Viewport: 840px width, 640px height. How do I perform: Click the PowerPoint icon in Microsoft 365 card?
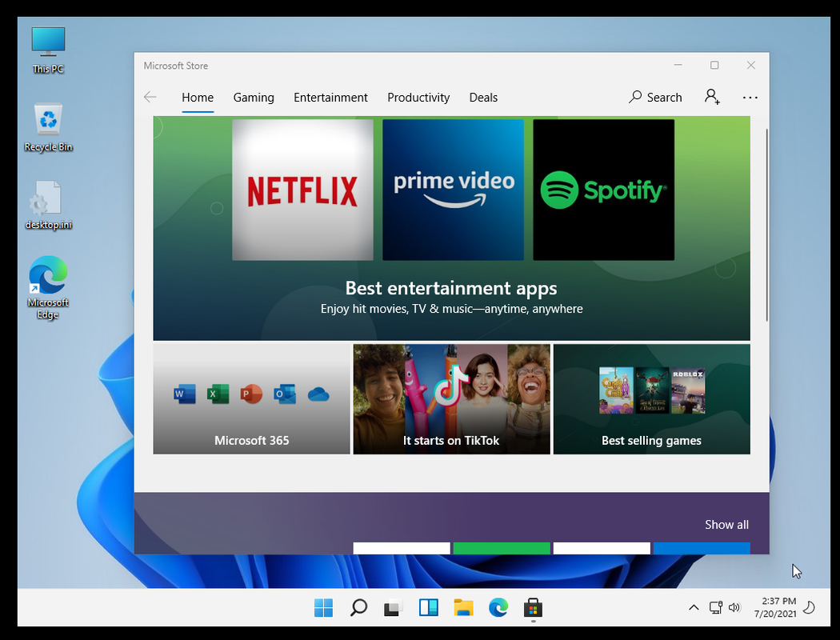251,394
